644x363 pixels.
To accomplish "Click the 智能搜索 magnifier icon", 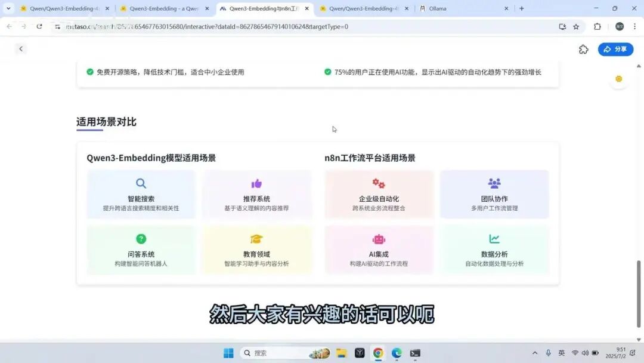I will [141, 183].
